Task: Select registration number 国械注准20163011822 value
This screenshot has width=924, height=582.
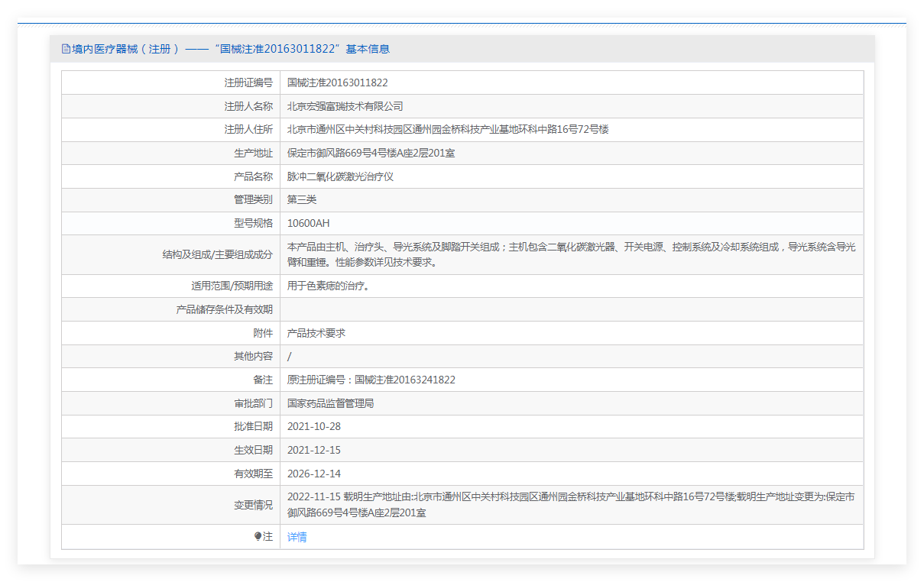Action: [338, 83]
